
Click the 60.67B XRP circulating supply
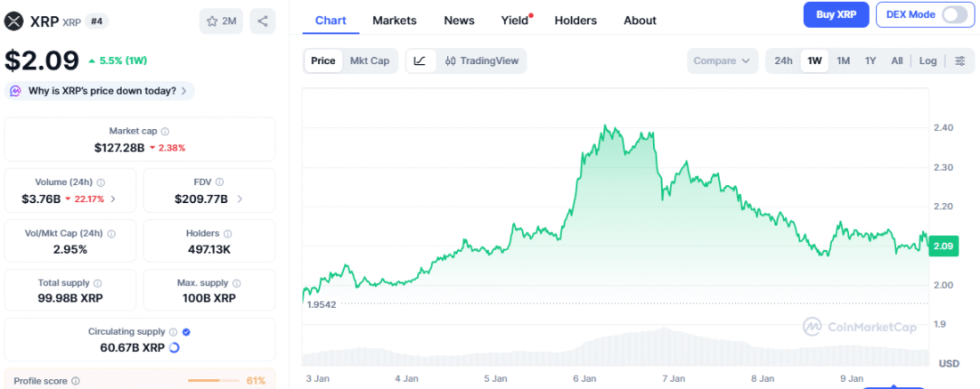tap(133, 348)
